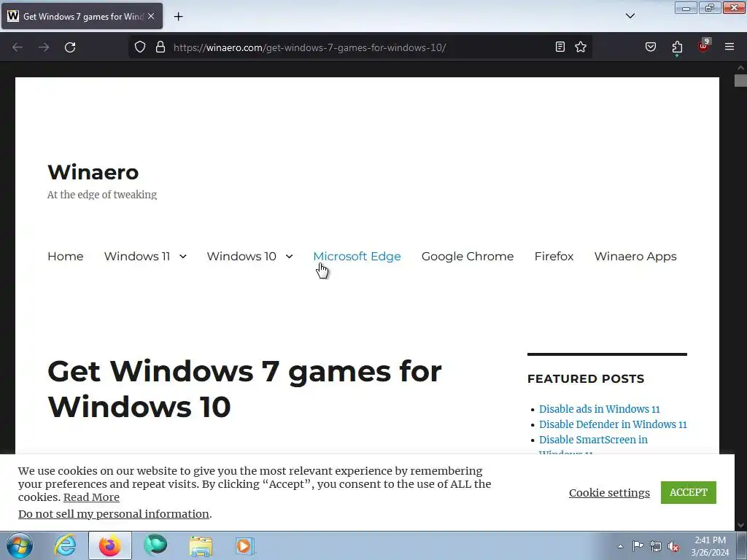Switch to Firefox taskbar icon
Screen dimensions: 747x560
click(x=110, y=545)
